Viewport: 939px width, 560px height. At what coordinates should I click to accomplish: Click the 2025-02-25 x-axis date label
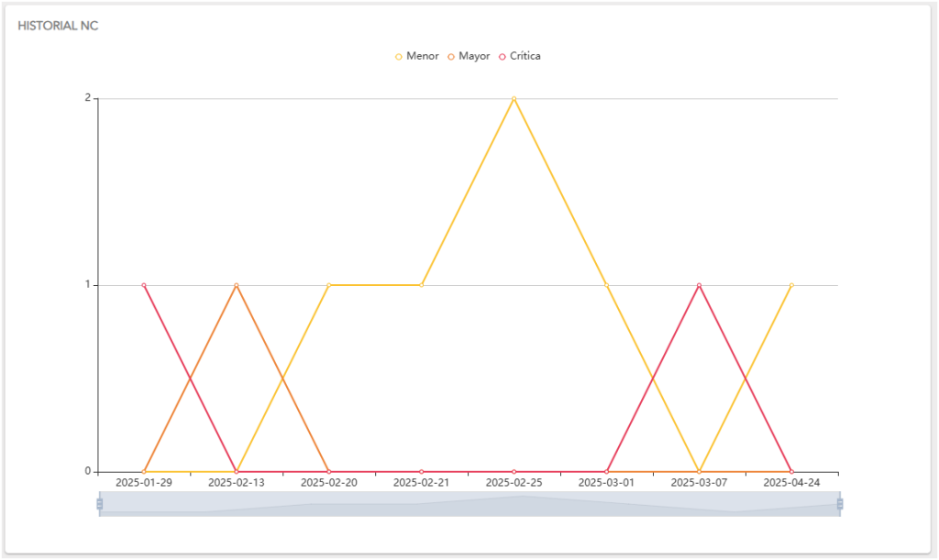pyautogui.click(x=514, y=482)
